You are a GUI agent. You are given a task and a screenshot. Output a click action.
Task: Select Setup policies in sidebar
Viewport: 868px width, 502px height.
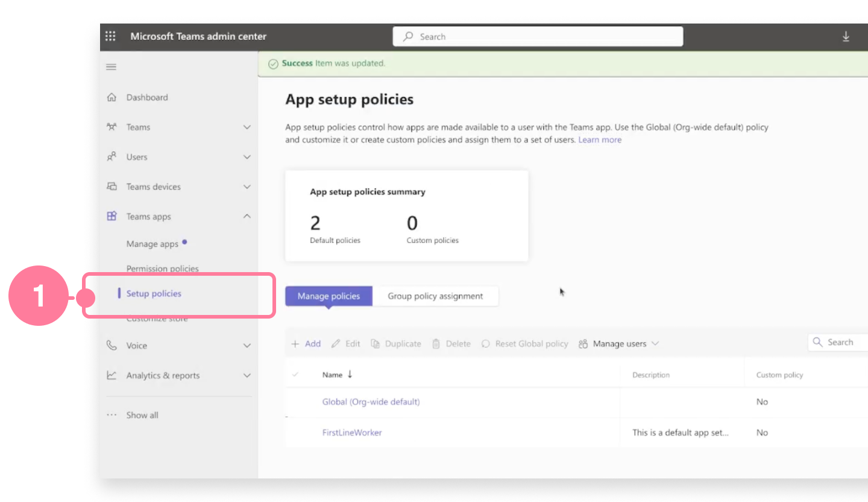coord(154,293)
